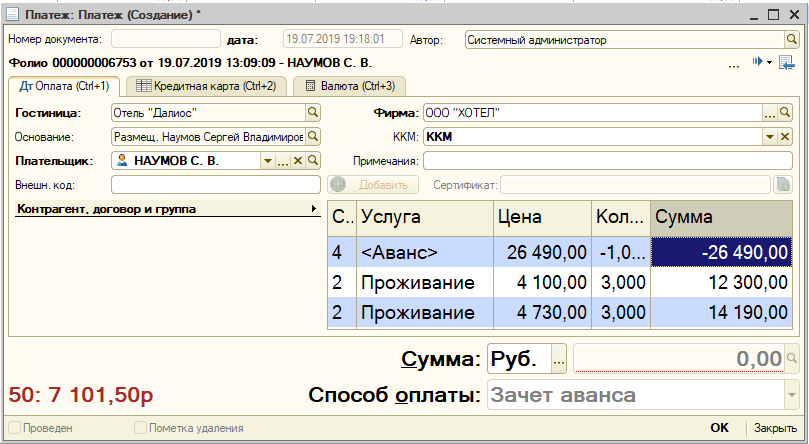Toggle the Проведен checkbox
Viewport: 809px width, 444px height.
click(14, 427)
